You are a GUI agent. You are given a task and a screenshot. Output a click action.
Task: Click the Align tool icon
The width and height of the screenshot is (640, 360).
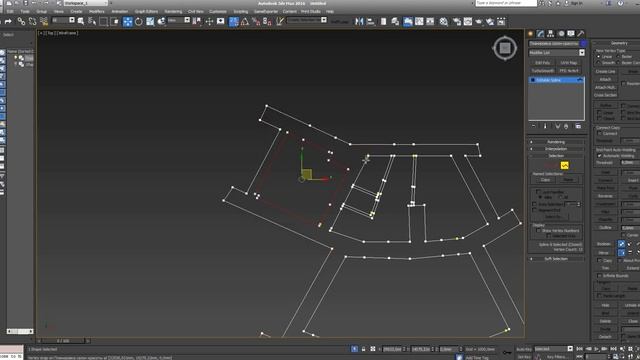(x=371, y=21)
